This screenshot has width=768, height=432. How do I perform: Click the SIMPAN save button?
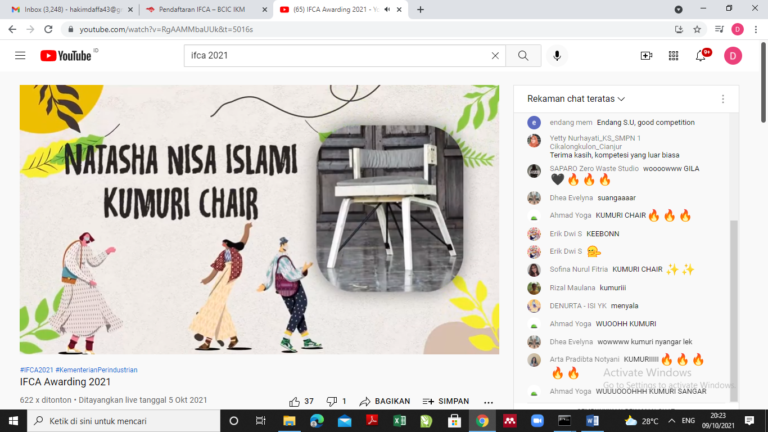tap(445, 401)
